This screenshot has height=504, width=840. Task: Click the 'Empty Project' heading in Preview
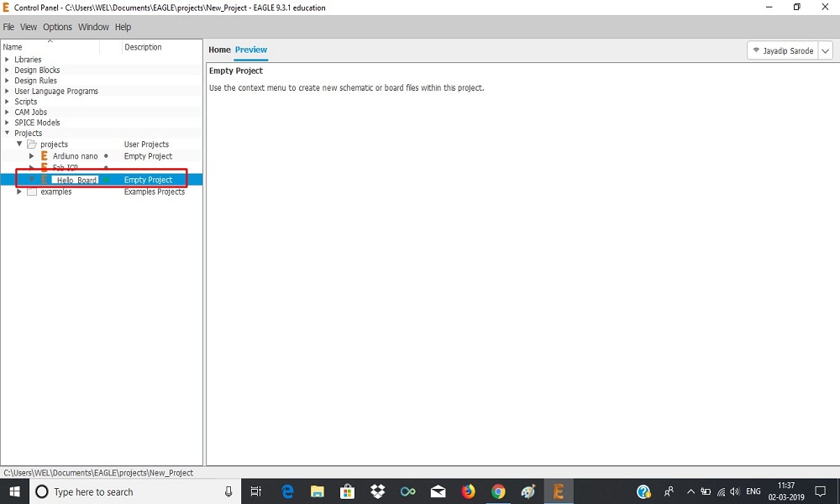(x=236, y=71)
